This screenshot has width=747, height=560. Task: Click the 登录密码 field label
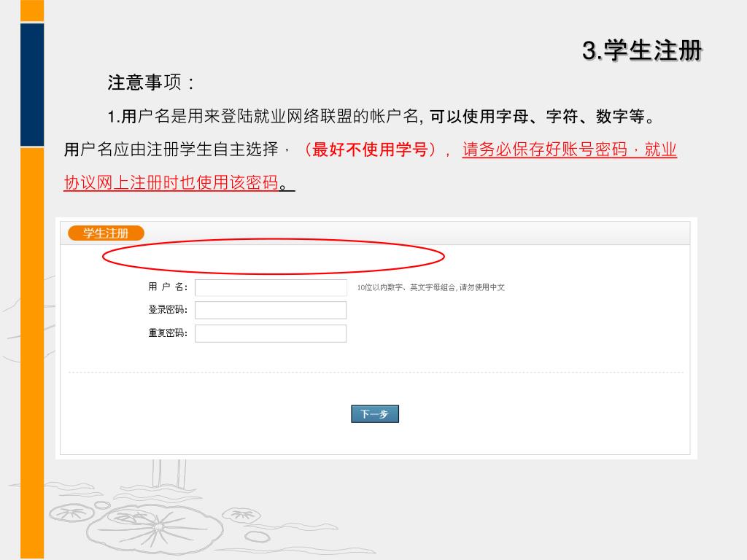(x=168, y=309)
